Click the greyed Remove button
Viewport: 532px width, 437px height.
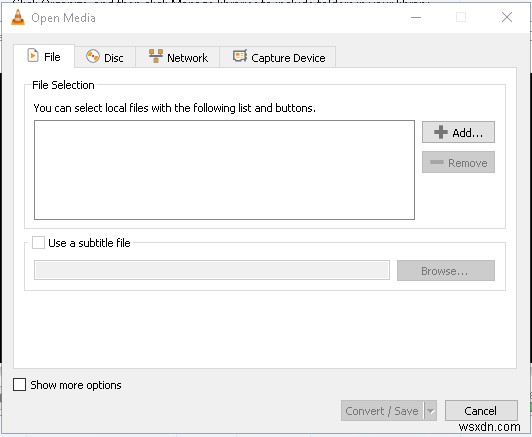point(458,162)
